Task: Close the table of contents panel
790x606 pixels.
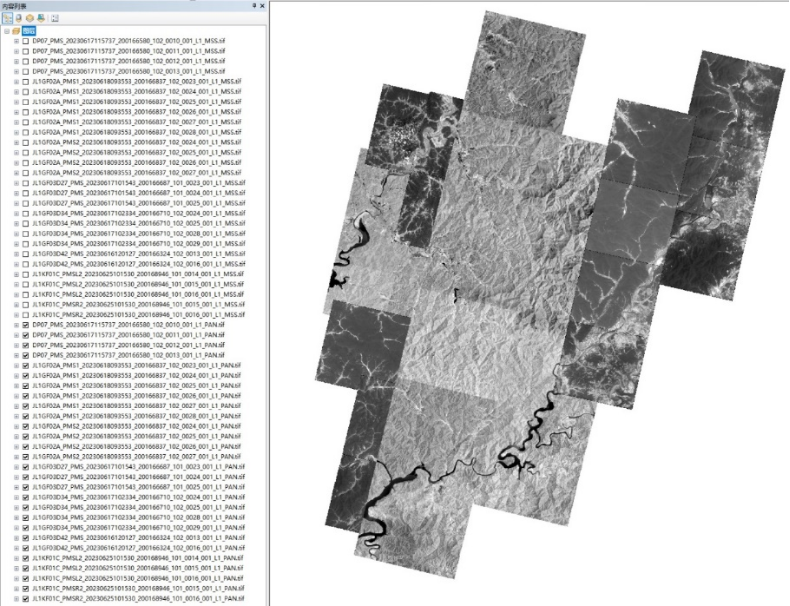Action: pyautogui.click(x=261, y=6)
